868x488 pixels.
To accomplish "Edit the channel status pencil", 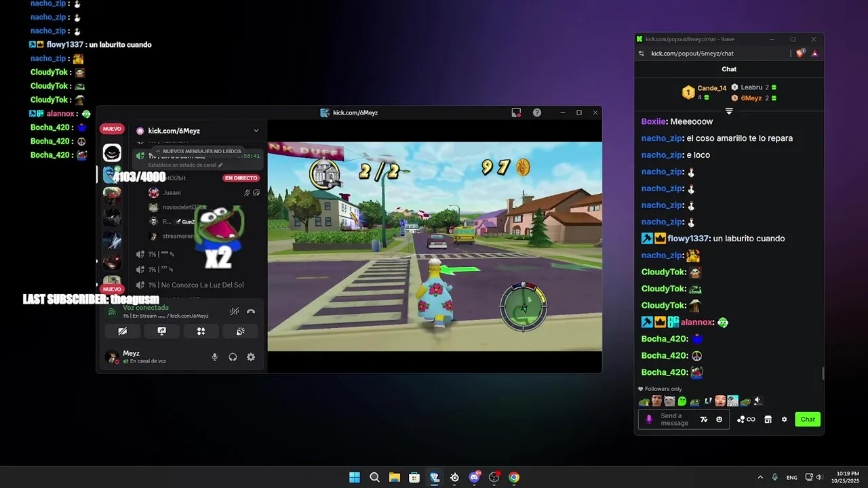I will 220,165.
